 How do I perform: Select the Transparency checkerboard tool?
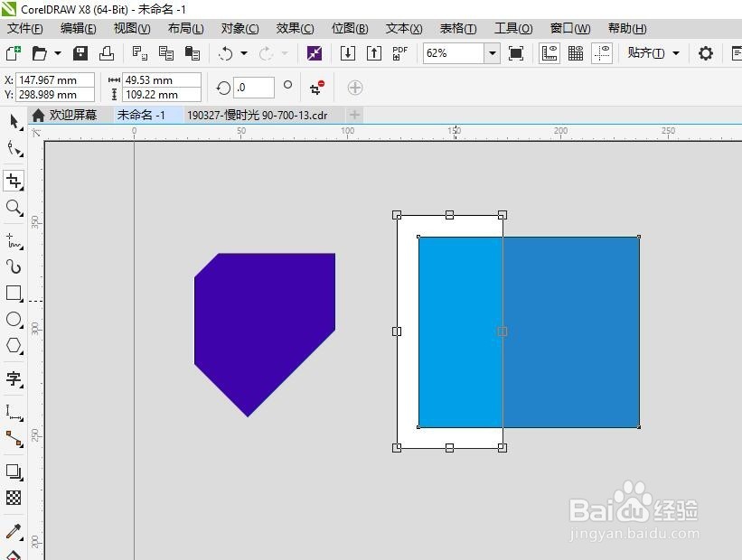[14, 498]
